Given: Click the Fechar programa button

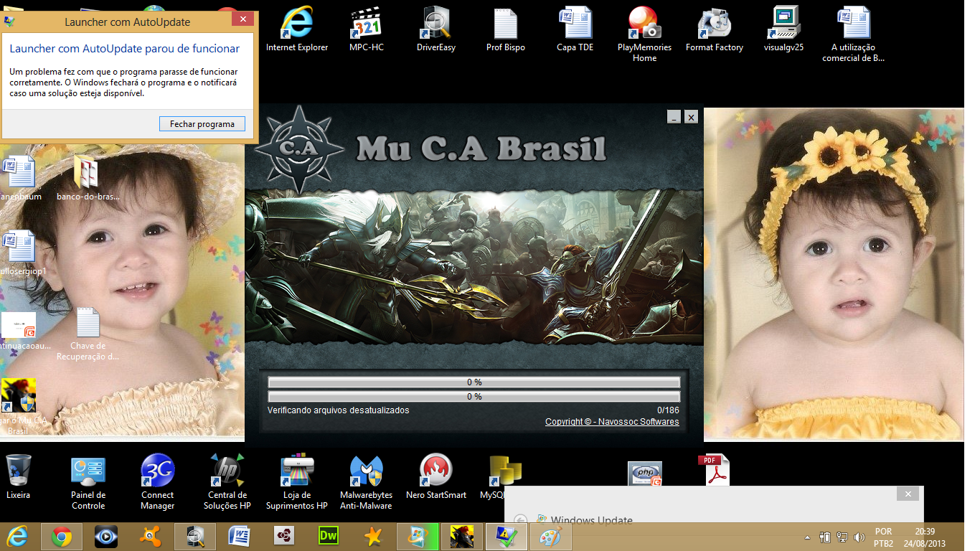Looking at the screenshot, I should [202, 124].
